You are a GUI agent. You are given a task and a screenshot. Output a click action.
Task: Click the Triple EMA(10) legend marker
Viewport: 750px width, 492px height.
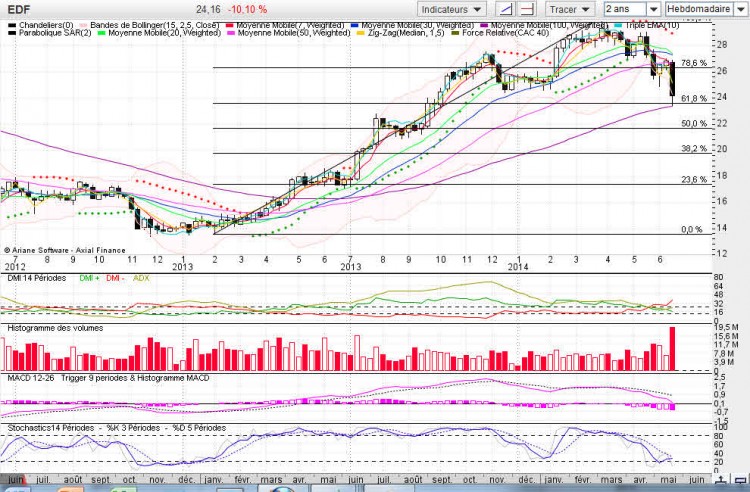(618, 25)
